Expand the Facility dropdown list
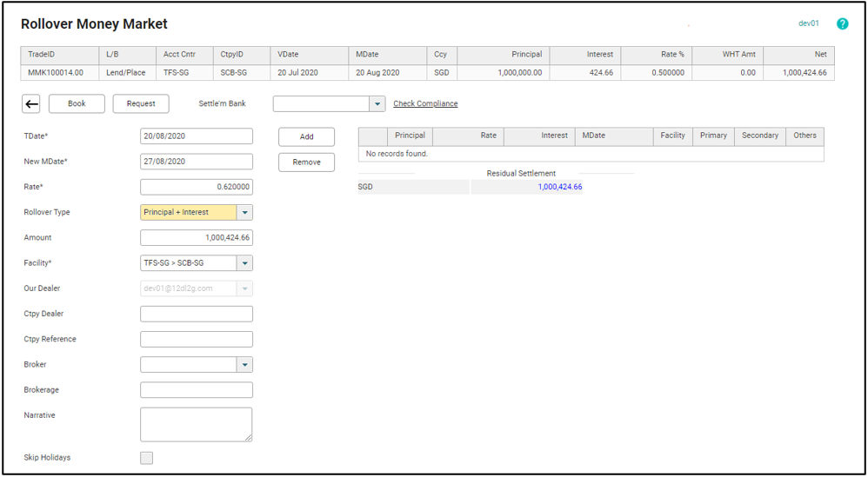The image size is (868, 477). pos(244,263)
